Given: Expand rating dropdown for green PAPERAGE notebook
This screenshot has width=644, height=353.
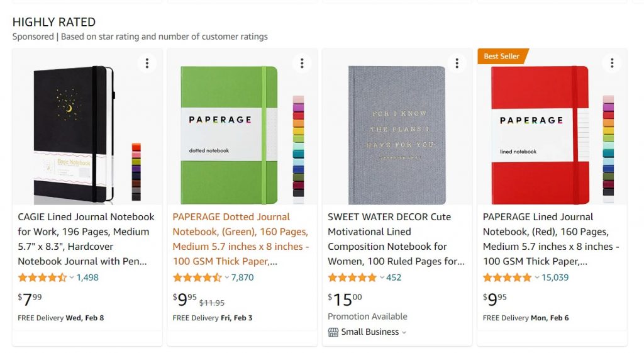Looking at the screenshot, I should [x=226, y=277].
